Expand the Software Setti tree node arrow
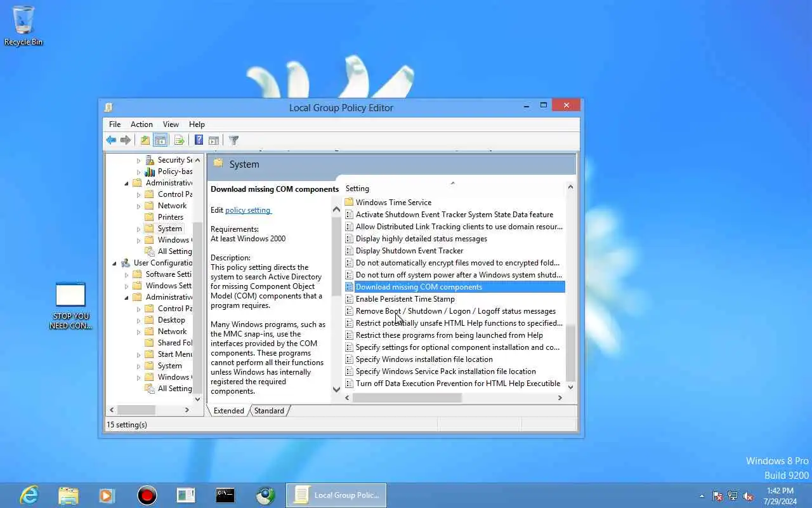The height and width of the screenshot is (508, 812). pyautogui.click(x=126, y=275)
